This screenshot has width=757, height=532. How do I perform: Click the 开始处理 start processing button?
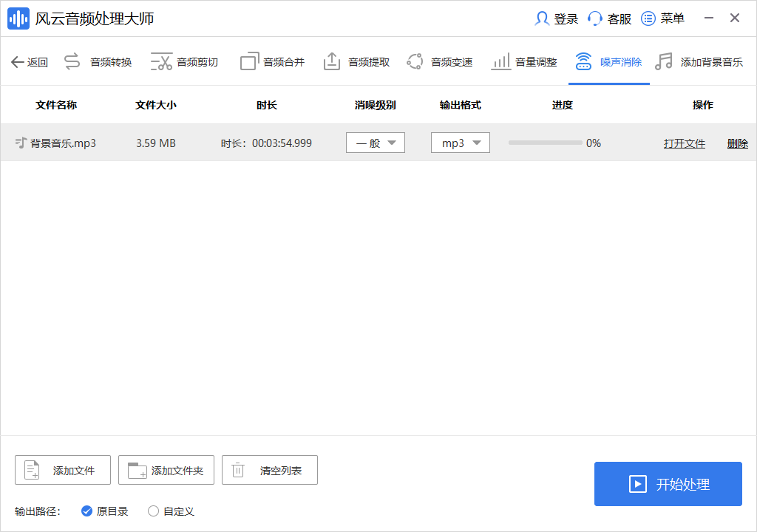(x=668, y=484)
